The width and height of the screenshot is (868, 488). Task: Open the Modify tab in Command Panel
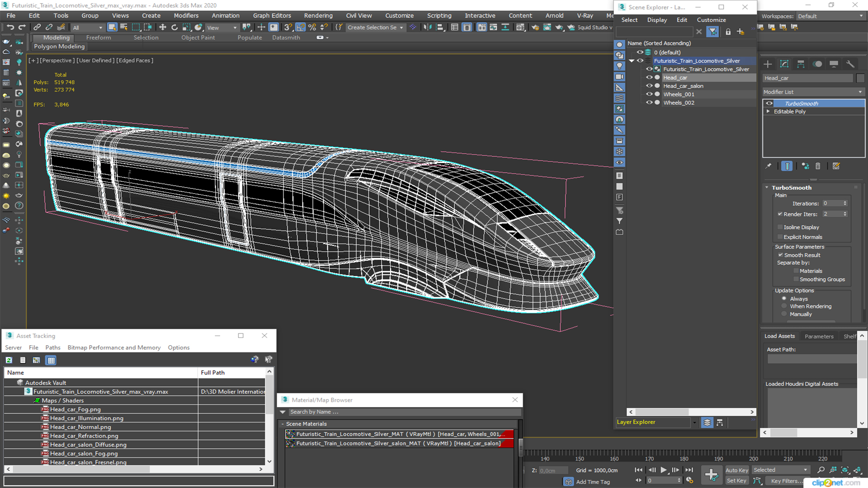[784, 64]
